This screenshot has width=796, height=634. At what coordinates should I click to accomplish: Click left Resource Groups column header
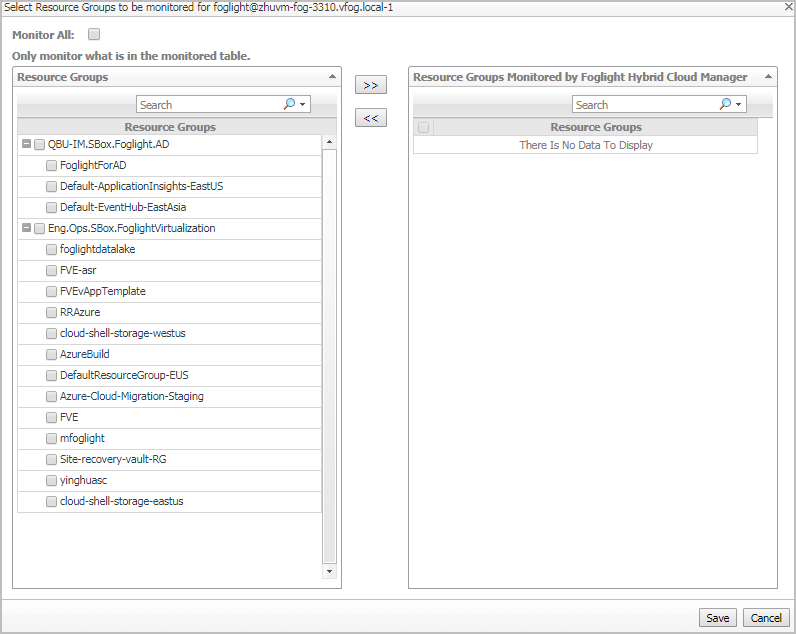click(x=170, y=127)
